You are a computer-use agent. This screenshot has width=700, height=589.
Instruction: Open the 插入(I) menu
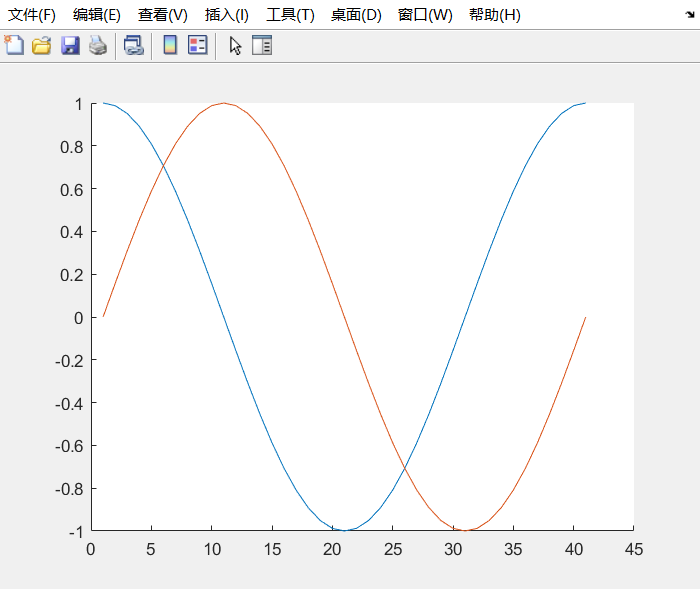pyautogui.click(x=227, y=15)
